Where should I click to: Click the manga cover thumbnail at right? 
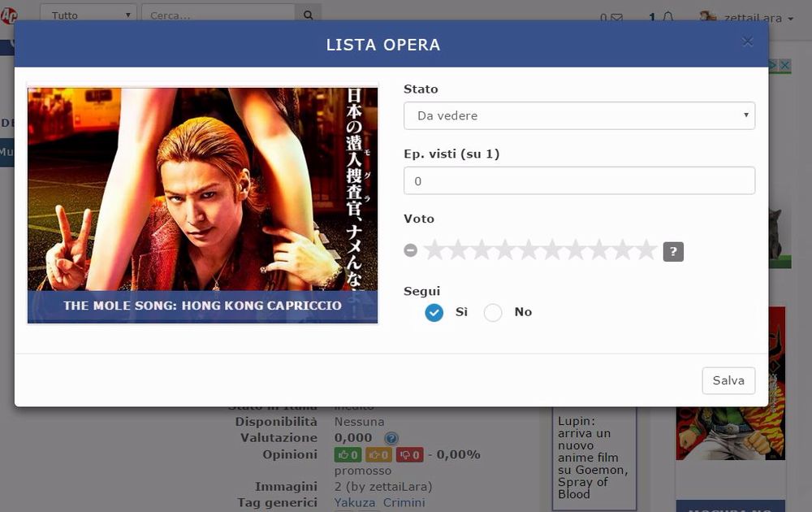tap(731, 384)
